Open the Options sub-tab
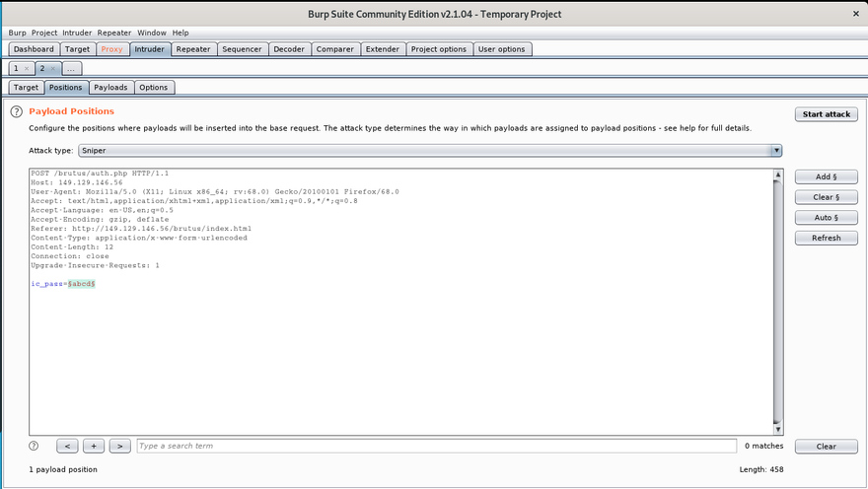 click(x=153, y=88)
